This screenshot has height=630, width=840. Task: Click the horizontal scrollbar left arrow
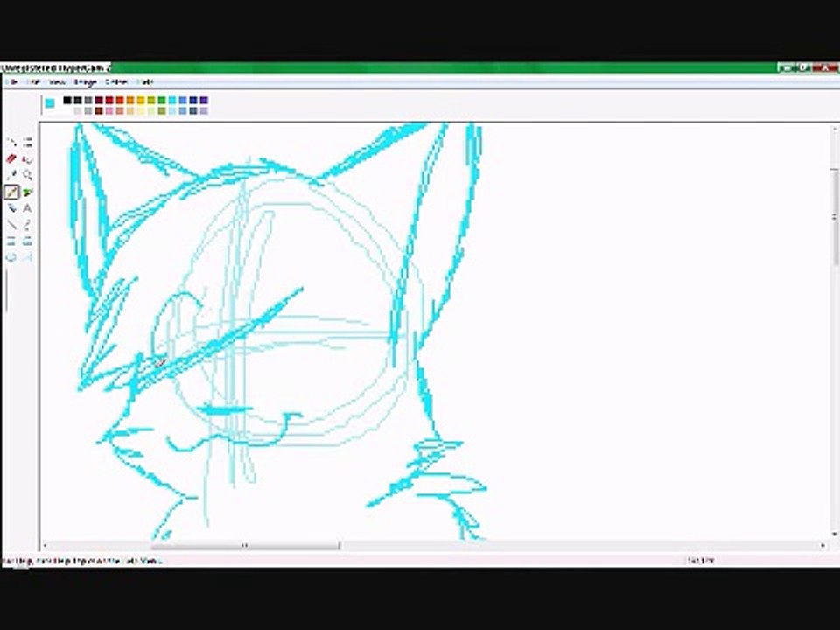(45, 546)
